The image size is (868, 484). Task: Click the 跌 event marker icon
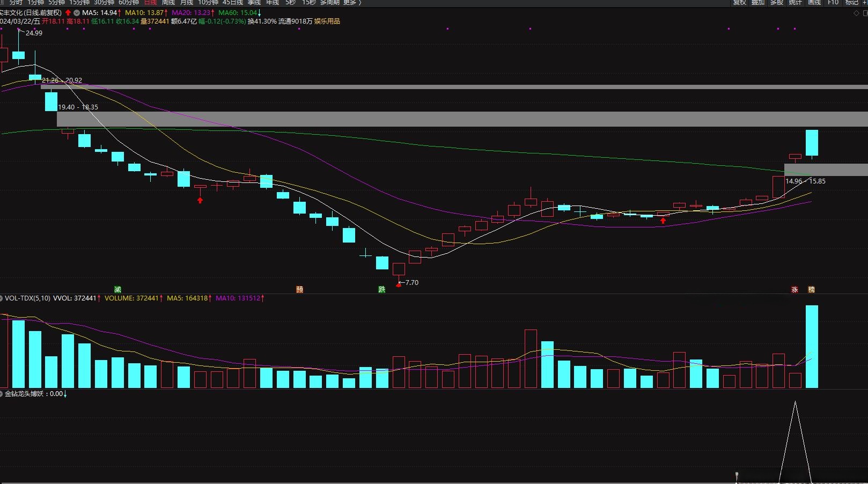381,290
